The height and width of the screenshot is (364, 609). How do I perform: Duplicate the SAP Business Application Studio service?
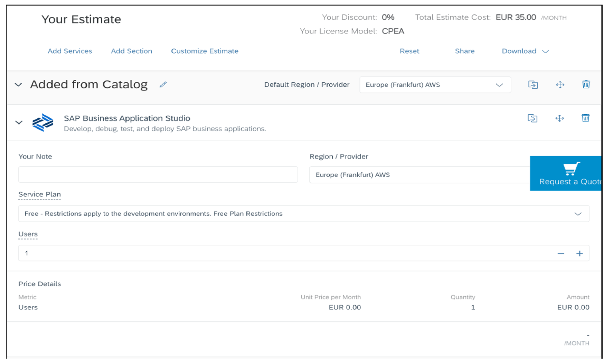tap(533, 118)
